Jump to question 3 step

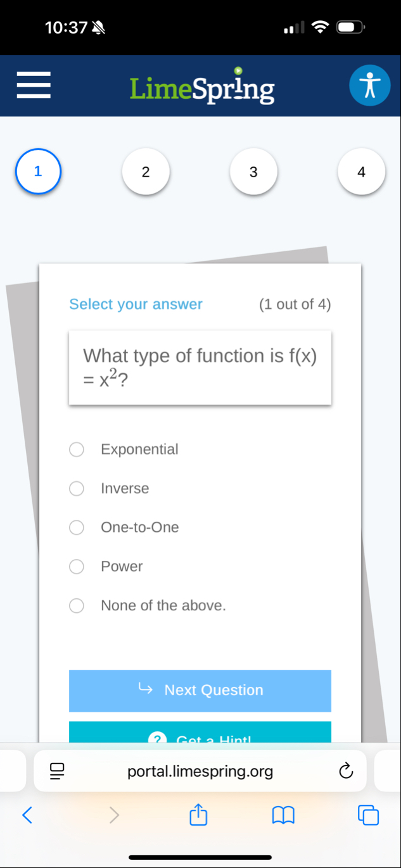pyautogui.click(x=253, y=172)
